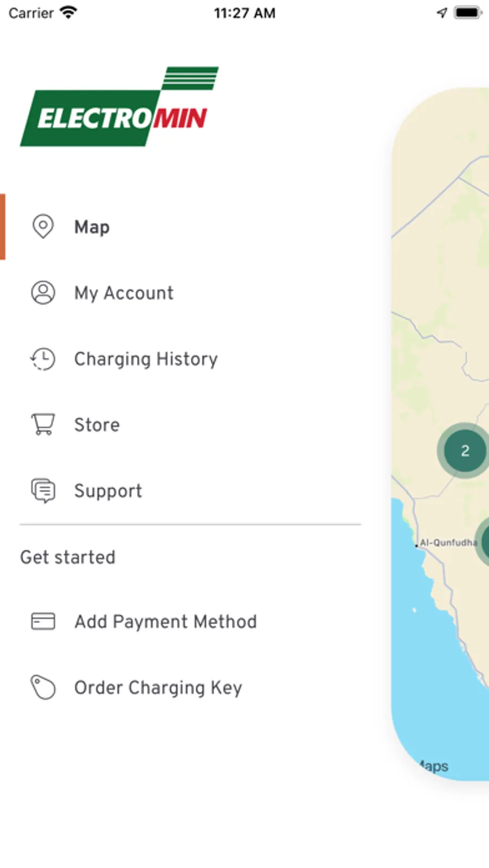Click the My Account profile icon

[x=43, y=292]
